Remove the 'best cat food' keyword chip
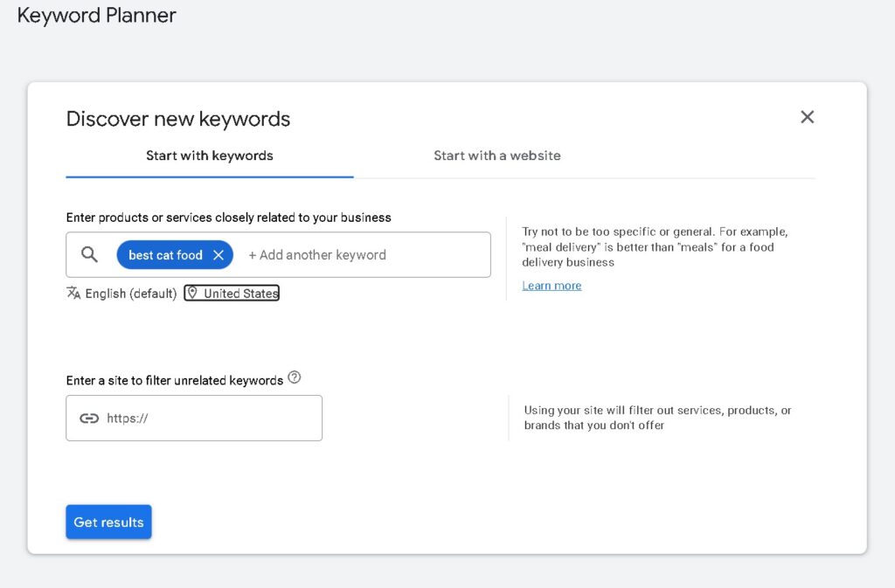 point(219,255)
